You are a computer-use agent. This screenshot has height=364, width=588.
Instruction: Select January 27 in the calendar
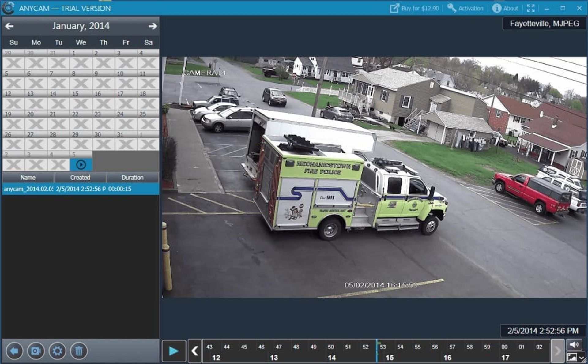[x=36, y=141]
